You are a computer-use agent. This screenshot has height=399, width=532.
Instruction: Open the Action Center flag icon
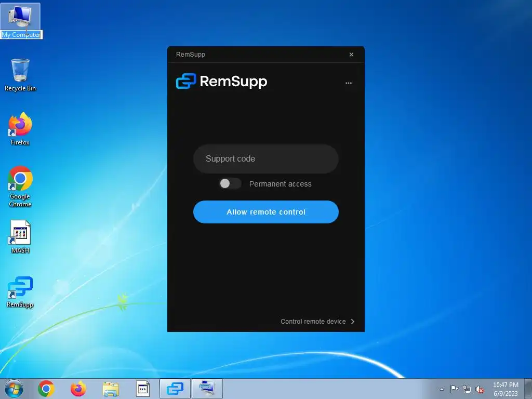[x=454, y=389]
